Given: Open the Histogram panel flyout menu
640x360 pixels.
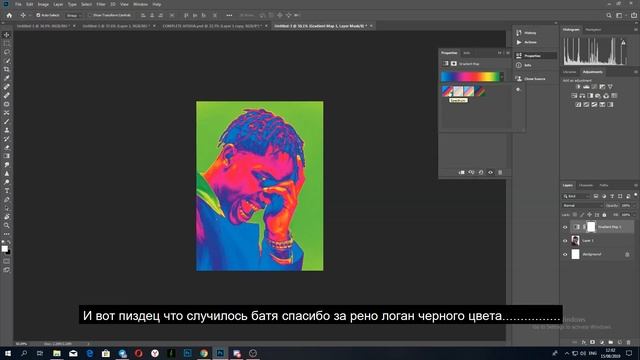Looking at the screenshot, I should (636, 29).
